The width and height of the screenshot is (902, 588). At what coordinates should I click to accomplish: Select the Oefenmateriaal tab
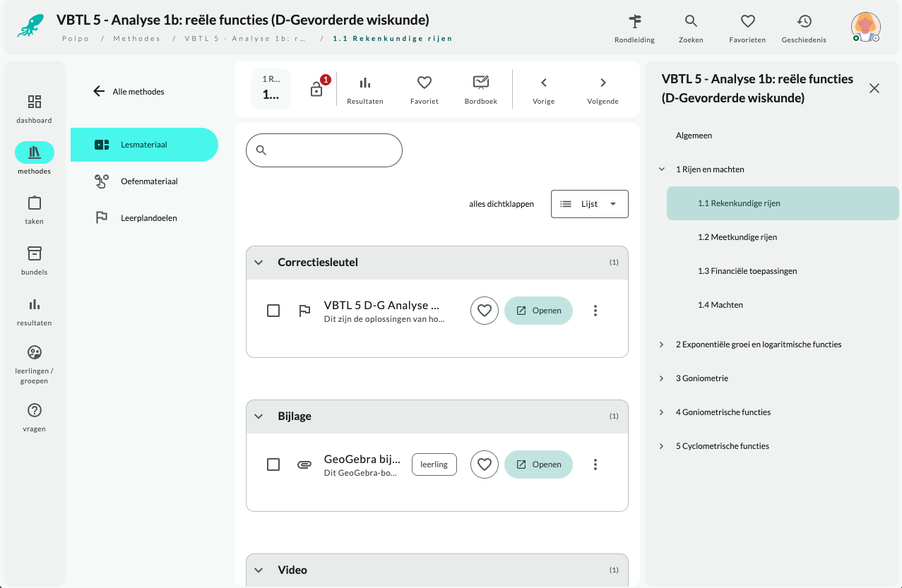point(144,181)
